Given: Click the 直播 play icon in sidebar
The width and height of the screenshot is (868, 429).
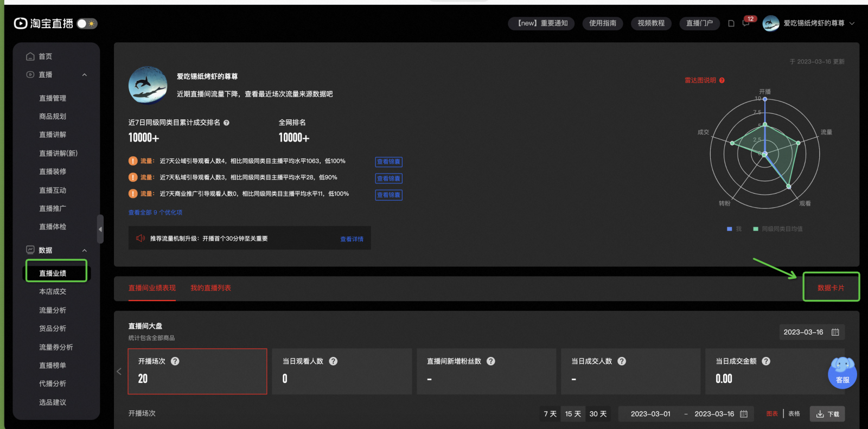Looking at the screenshot, I should pyautogui.click(x=30, y=74).
